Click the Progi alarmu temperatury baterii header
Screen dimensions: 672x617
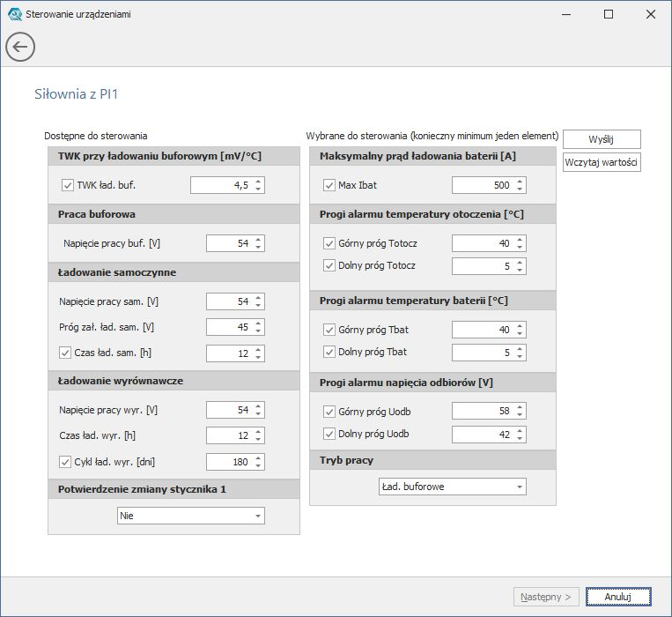(432, 301)
